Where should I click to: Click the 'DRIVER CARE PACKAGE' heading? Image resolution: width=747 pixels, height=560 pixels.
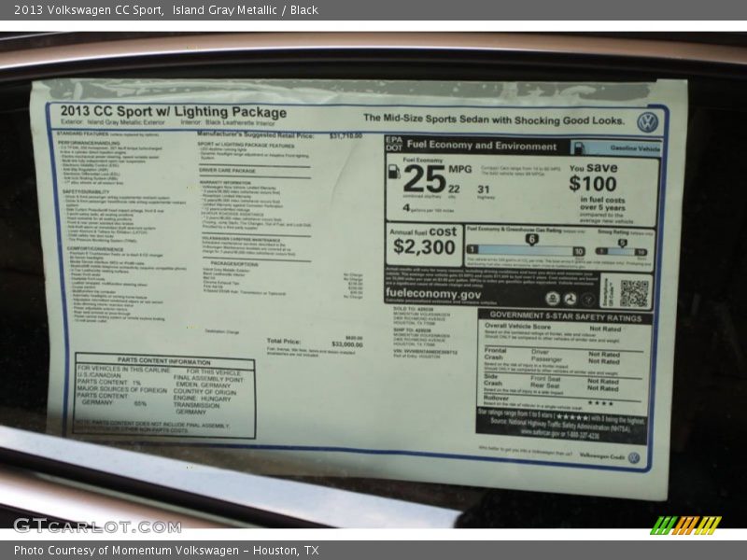click(x=227, y=171)
